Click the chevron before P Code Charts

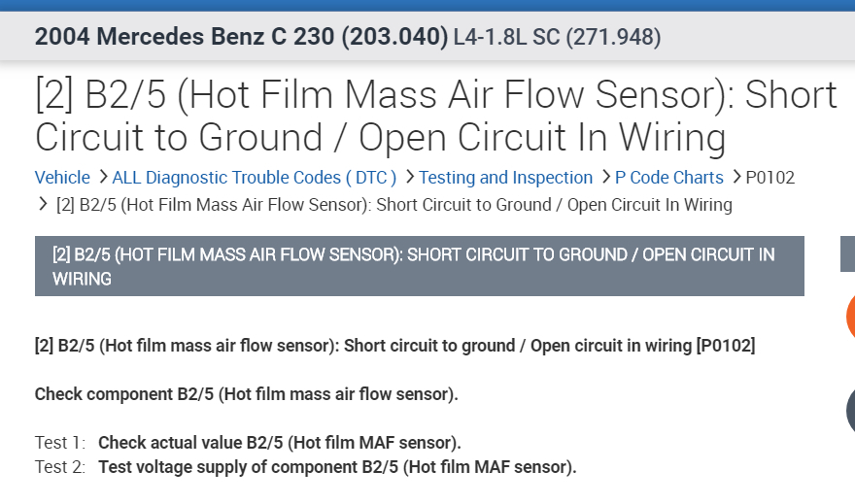click(x=604, y=178)
